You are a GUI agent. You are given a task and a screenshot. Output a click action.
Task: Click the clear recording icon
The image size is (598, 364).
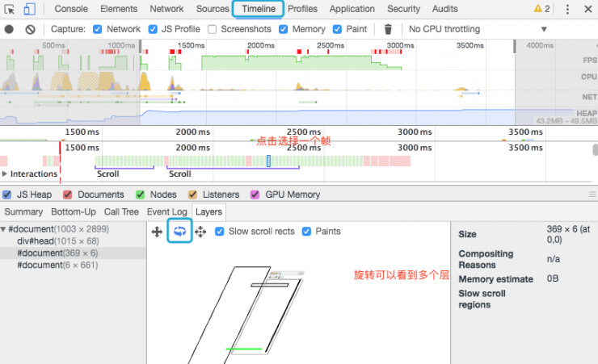coord(30,29)
